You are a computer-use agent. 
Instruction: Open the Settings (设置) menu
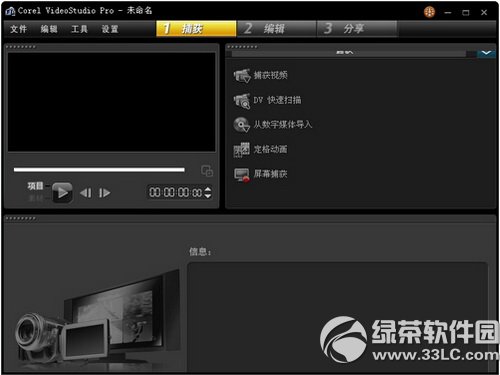[110, 29]
